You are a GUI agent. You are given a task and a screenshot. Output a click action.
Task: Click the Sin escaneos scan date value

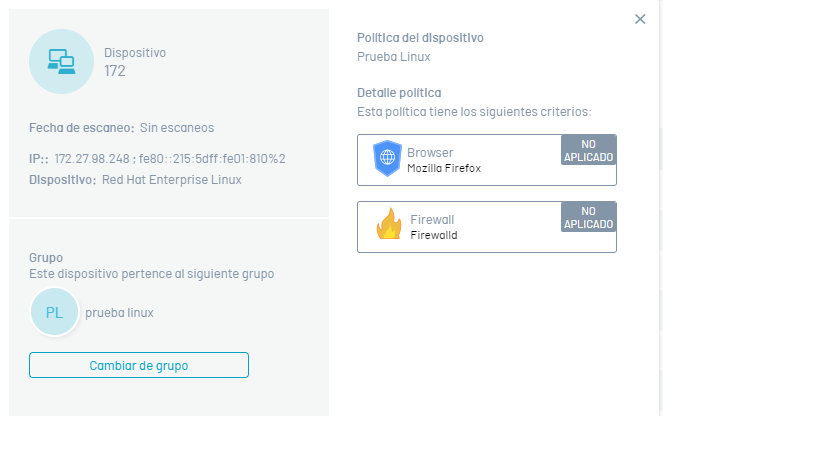(x=177, y=128)
